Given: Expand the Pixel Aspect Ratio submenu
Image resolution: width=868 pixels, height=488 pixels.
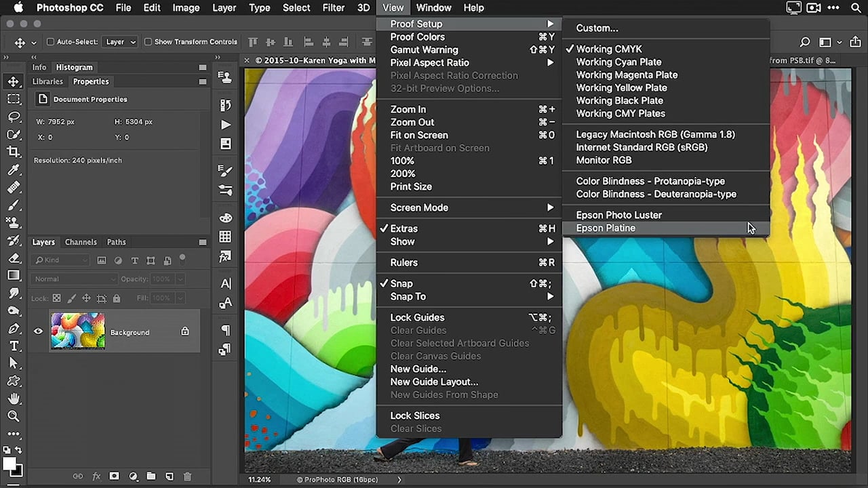Looking at the screenshot, I should click(x=469, y=62).
